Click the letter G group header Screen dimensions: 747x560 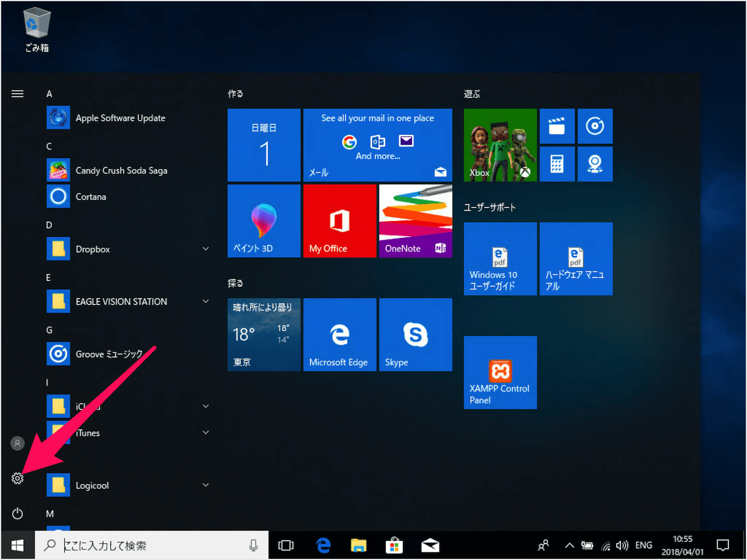(x=49, y=330)
